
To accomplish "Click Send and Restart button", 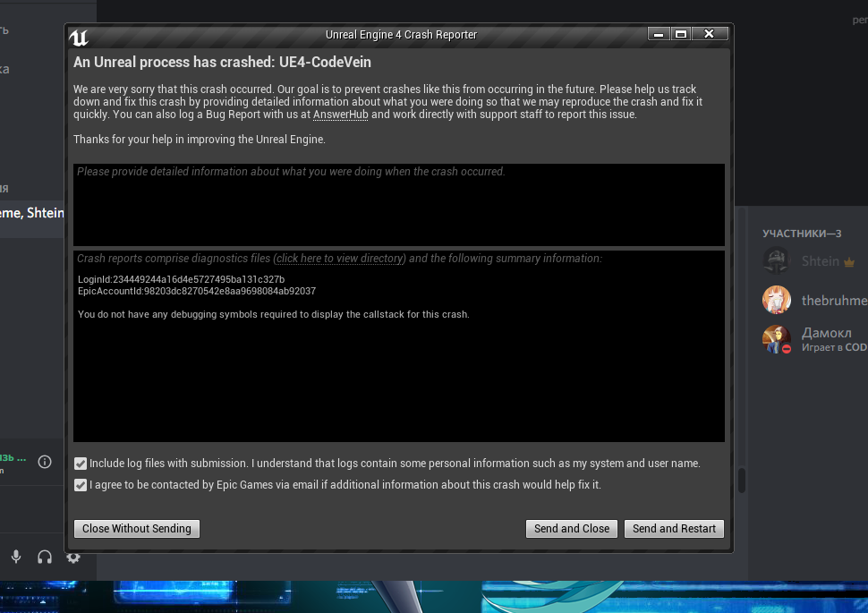I will 674,529.
